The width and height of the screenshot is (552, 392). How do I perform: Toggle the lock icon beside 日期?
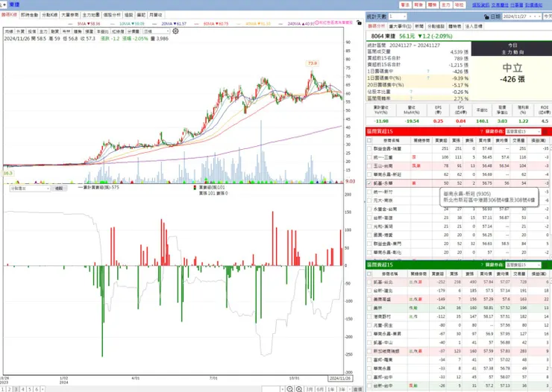[x=486, y=16]
